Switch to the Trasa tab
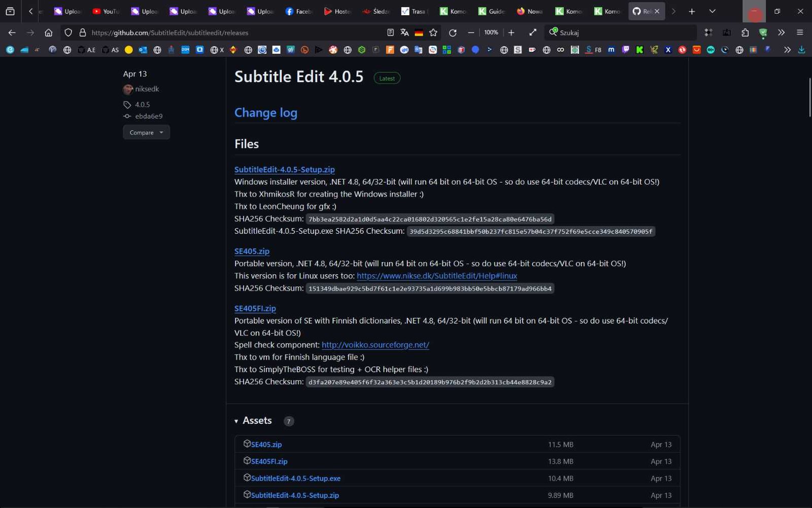 [414, 11]
